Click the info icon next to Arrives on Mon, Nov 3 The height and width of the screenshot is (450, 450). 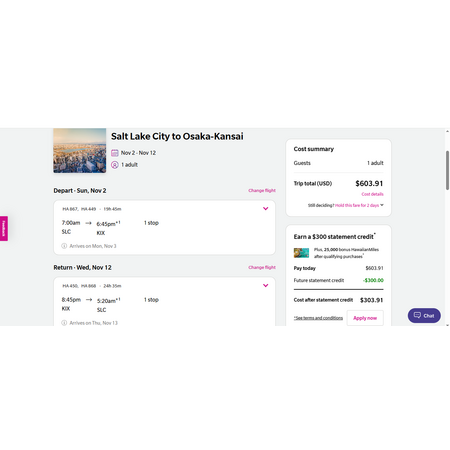pyautogui.click(x=64, y=246)
